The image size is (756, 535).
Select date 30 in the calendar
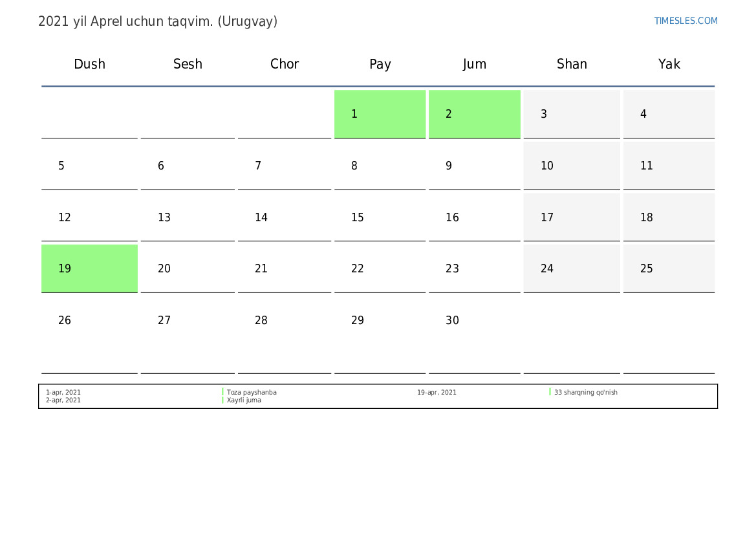[475, 334]
